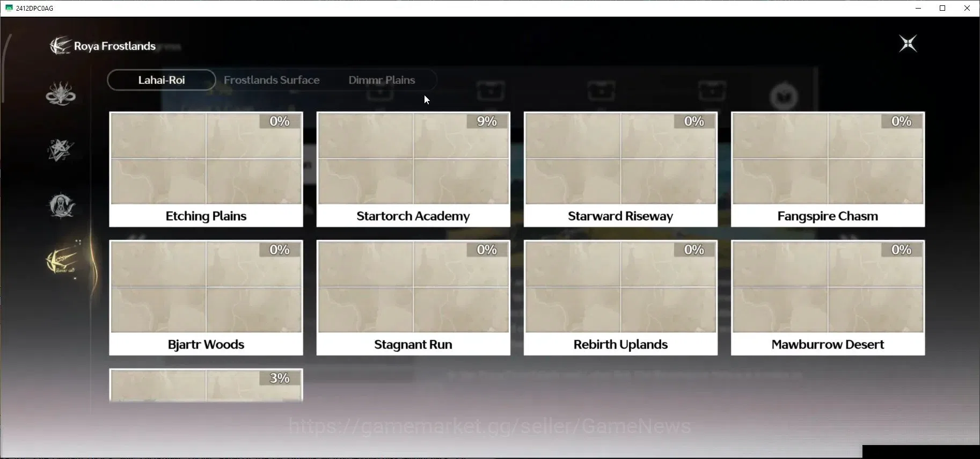Open the Stagnant Run map card
Image resolution: width=980 pixels, height=459 pixels.
tap(413, 297)
